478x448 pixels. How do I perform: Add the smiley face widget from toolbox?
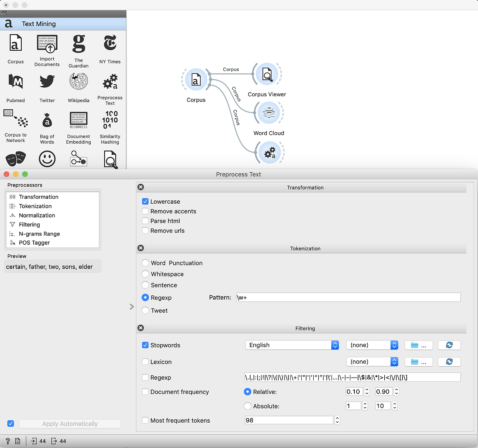point(47,159)
